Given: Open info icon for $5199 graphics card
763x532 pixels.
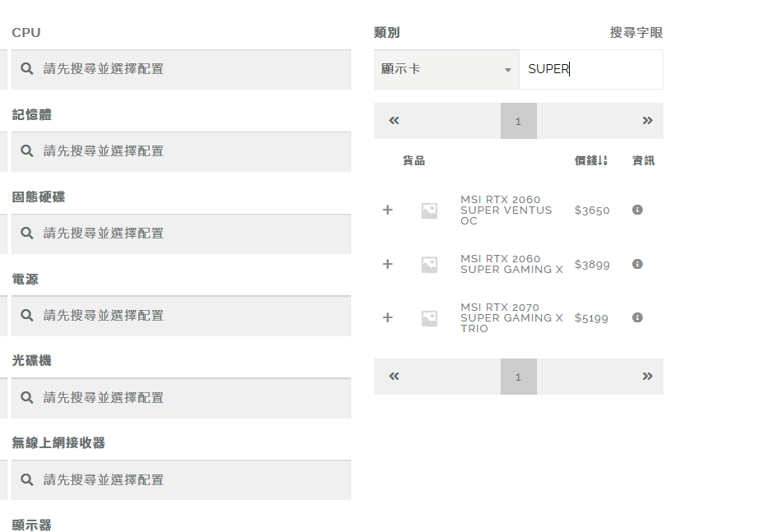Looking at the screenshot, I should coord(637,317).
